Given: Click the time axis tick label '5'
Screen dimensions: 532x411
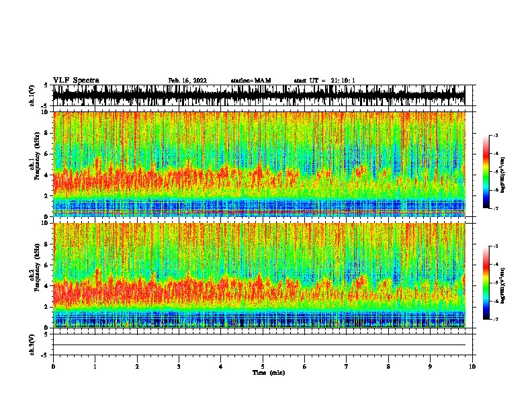Looking at the screenshot, I should pos(263,367).
